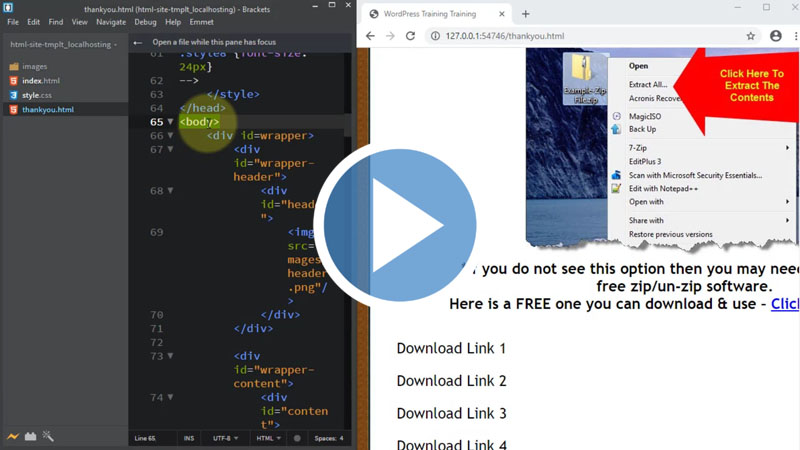This screenshot has width=800, height=450.
Task: Open the UTF-8 encoding dropdown
Action: (x=225, y=438)
